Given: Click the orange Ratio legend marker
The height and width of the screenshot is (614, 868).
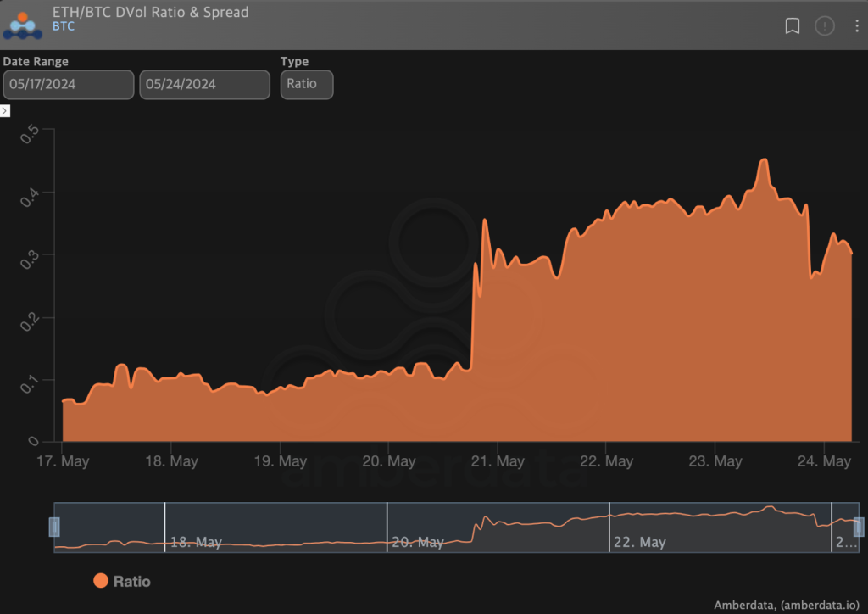Looking at the screenshot, I should click(x=101, y=581).
